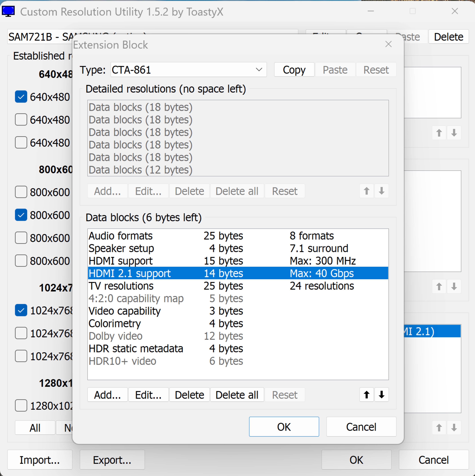The width and height of the screenshot is (475, 476).
Task: Click Edit... for data blocks
Action: 148,395
